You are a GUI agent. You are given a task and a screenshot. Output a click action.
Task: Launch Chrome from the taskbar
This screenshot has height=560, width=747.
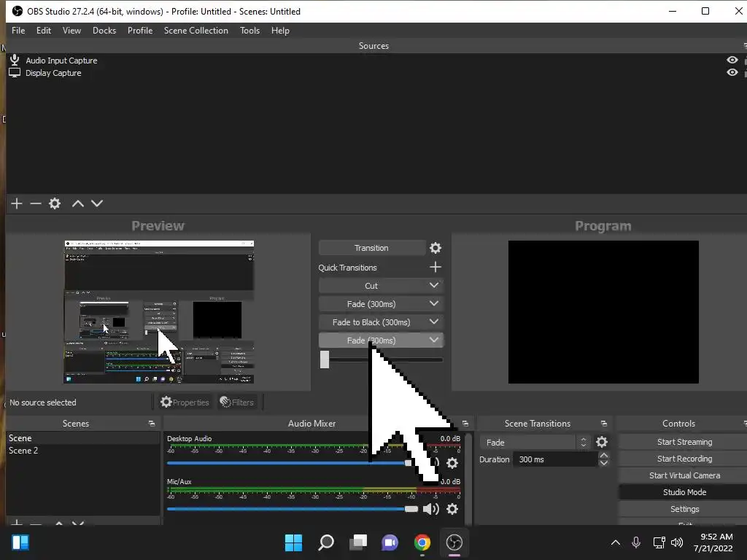[x=422, y=542]
